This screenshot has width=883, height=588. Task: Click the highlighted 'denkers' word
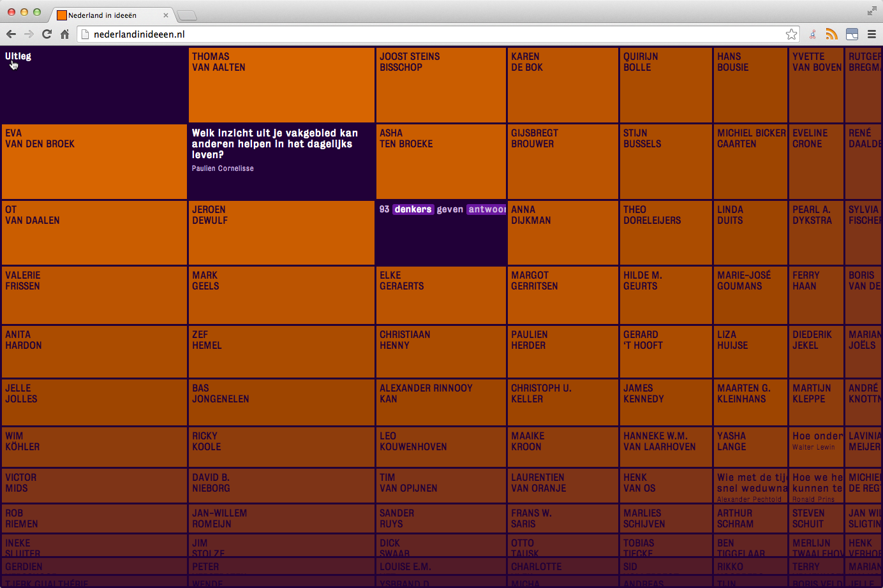[413, 209]
